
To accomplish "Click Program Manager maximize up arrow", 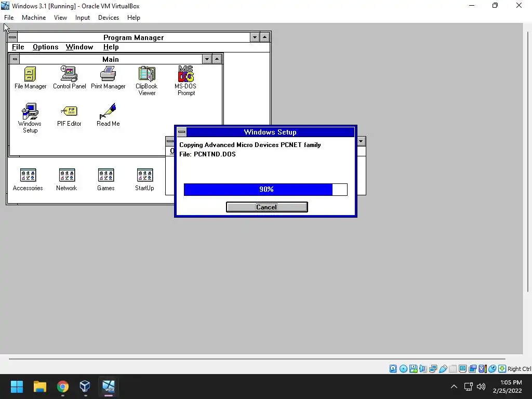I will 265,37.
